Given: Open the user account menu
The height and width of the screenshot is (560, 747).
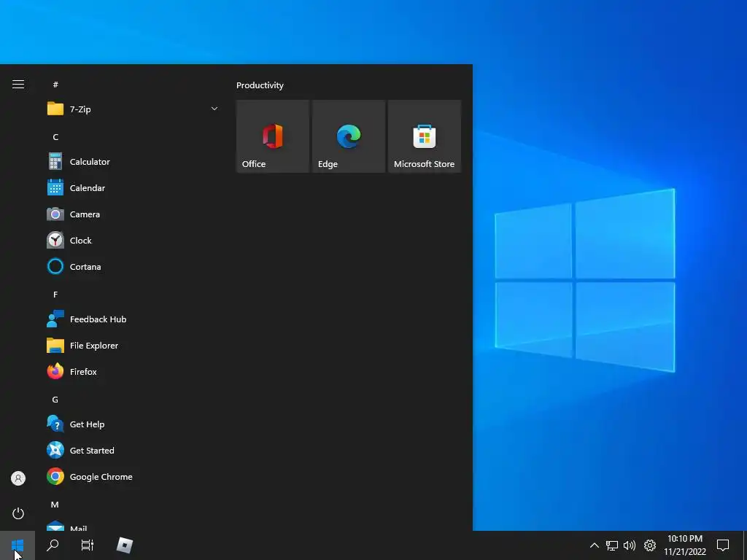Looking at the screenshot, I should (x=18, y=478).
